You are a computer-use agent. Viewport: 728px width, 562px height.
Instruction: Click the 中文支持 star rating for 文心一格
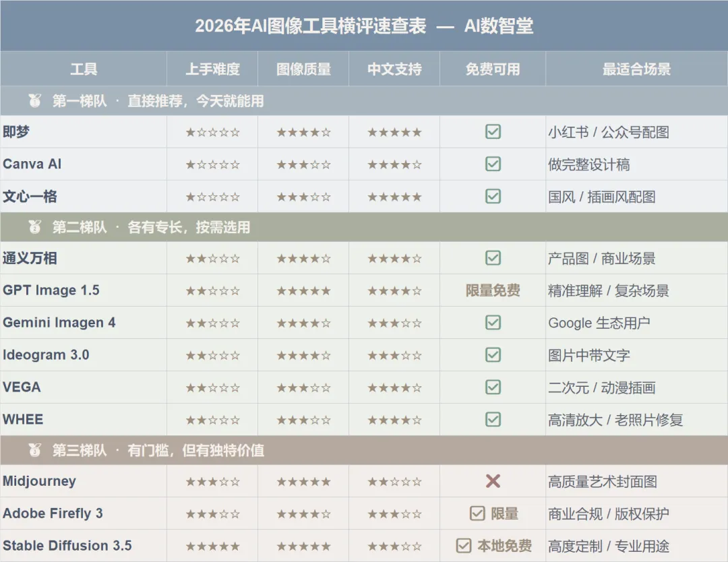394,197
